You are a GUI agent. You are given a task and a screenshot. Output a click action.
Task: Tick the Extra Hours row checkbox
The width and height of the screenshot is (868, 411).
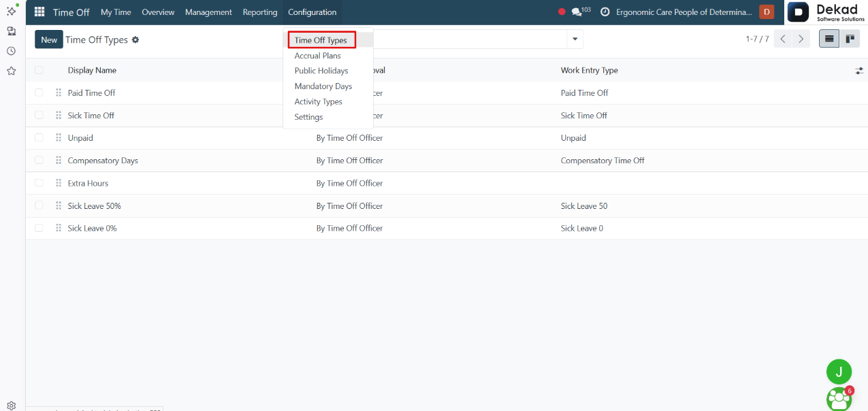[39, 183]
